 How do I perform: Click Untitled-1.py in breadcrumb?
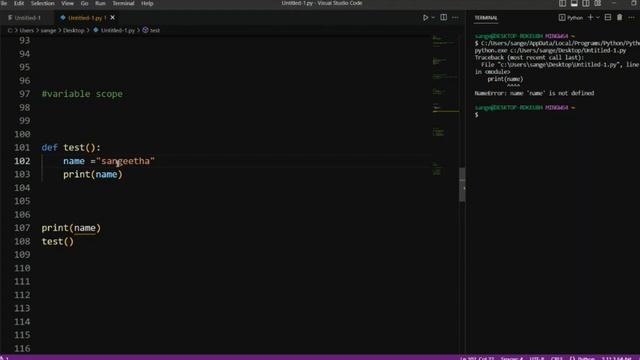[x=118, y=30]
